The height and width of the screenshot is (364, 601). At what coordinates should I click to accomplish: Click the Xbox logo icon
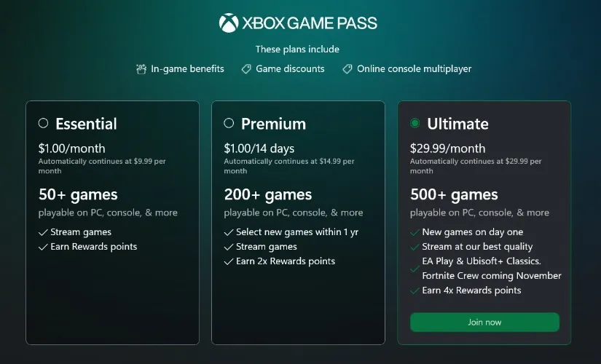[x=229, y=23]
